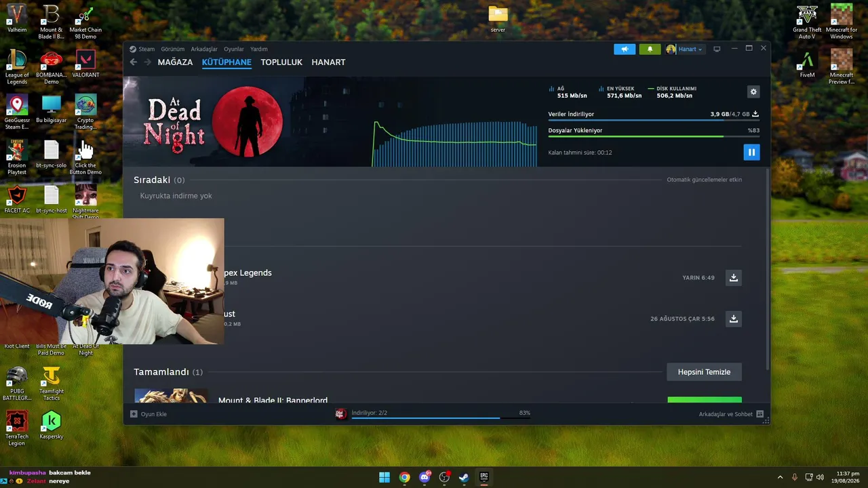The height and width of the screenshot is (488, 868).
Task: Select the Click the Button Demo shortcut
Action: pyautogui.click(x=85, y=157)
